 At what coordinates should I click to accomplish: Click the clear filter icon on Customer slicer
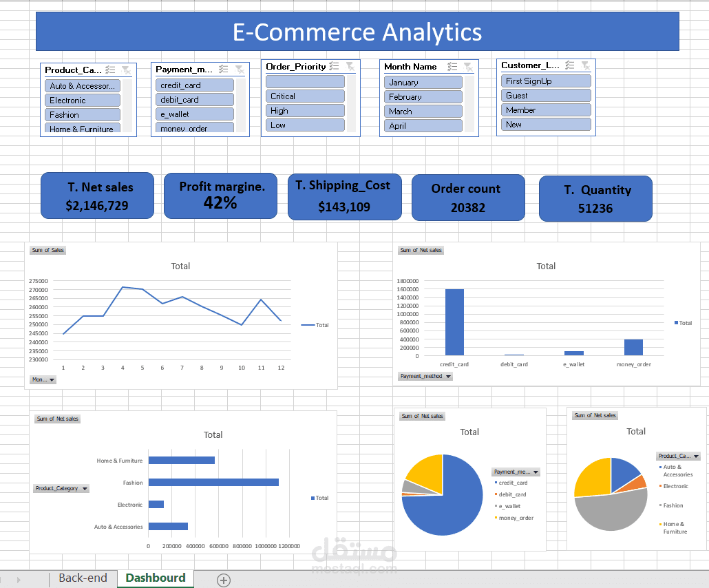[x=585, y=65]
